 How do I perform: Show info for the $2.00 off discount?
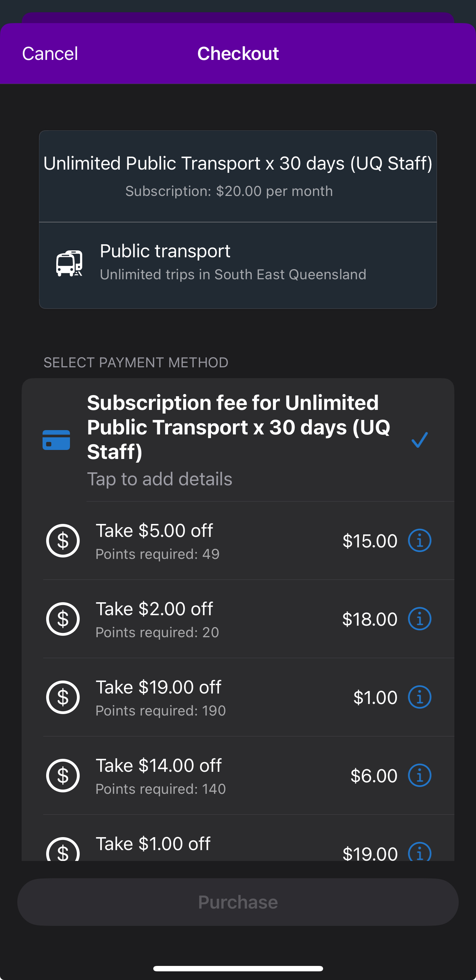(419, 619)
